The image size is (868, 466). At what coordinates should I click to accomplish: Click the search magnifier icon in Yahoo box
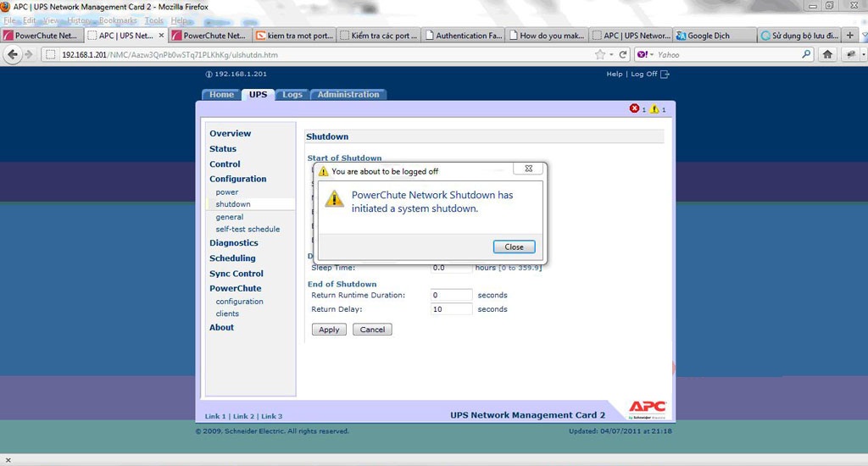806,54
